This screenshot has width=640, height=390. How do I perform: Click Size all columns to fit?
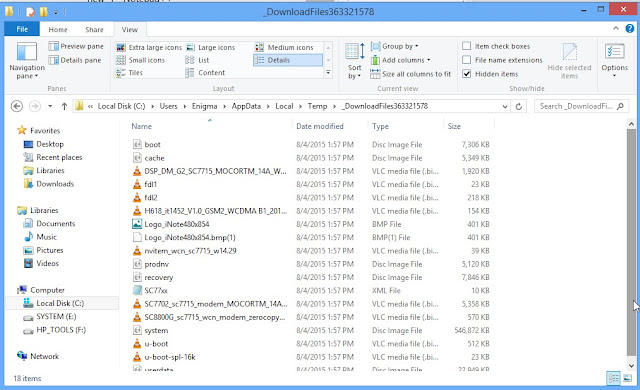411,74
